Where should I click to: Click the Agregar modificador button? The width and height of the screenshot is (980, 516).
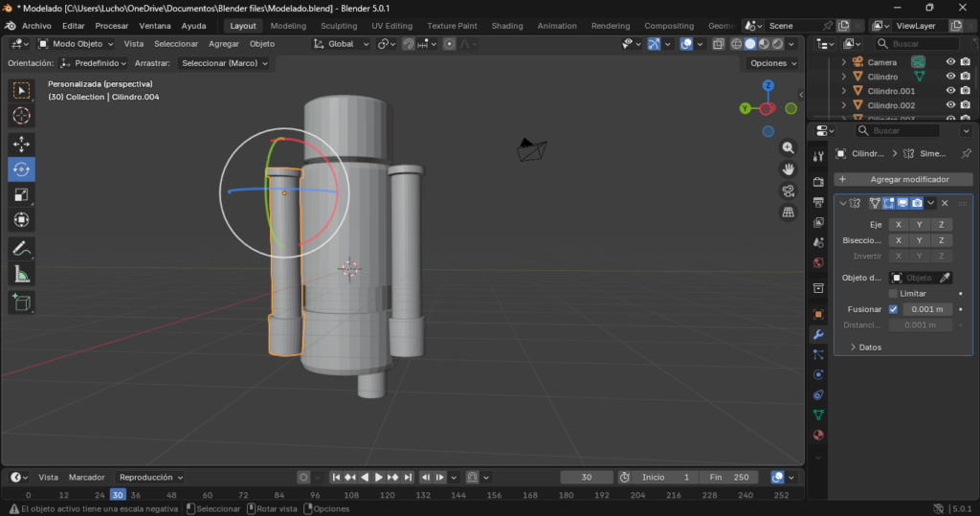[903, 179]
